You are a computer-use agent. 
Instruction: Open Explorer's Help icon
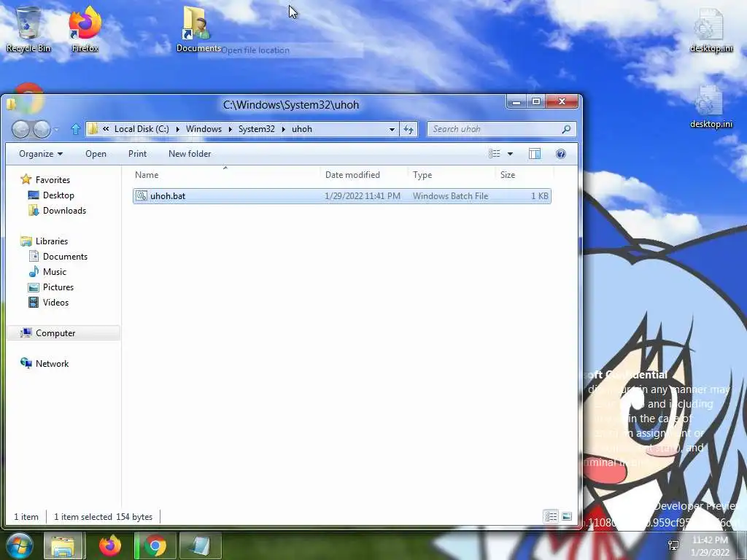[x=561, y=153]
